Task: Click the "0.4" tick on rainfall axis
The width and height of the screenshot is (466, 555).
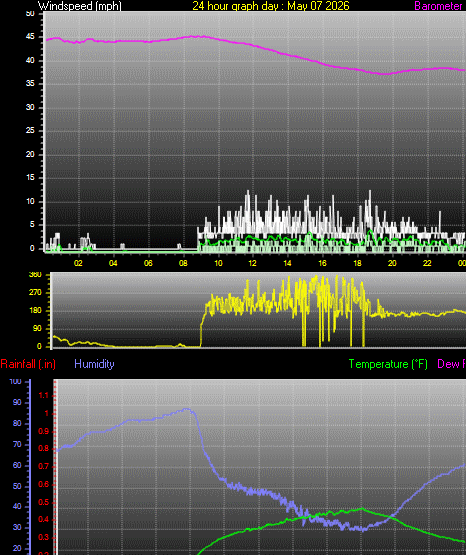Action: click(x=43, y=520)
